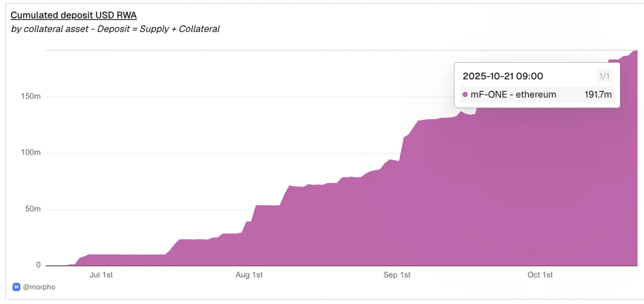Click the chart subtitle about collateral asset
This screenshot has width=644, height=304.
(115, 29)
